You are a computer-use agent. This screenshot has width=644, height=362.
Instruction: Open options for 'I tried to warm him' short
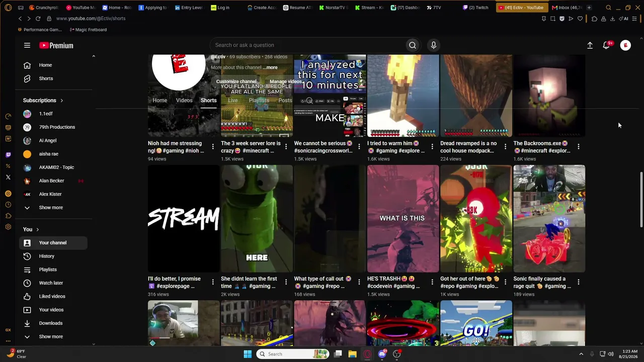pyautogui.click(x=432, y=147)
